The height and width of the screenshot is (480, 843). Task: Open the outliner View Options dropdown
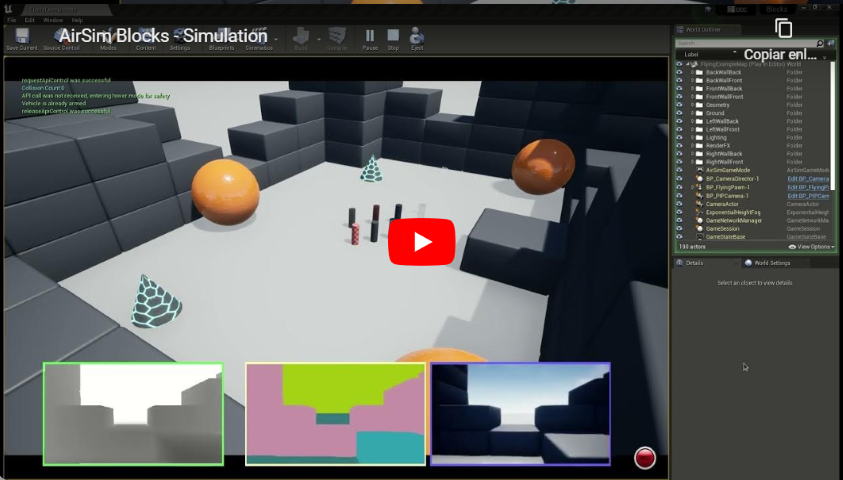[811, 247]
